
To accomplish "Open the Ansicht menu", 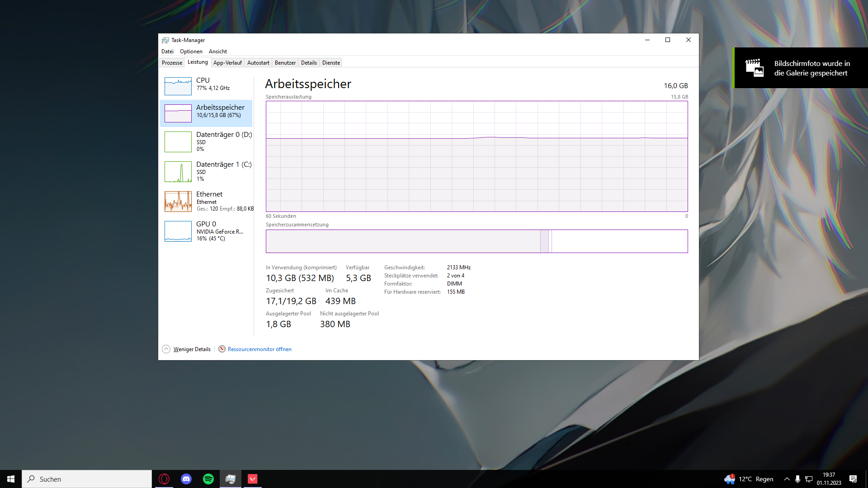I will (217, 52).
